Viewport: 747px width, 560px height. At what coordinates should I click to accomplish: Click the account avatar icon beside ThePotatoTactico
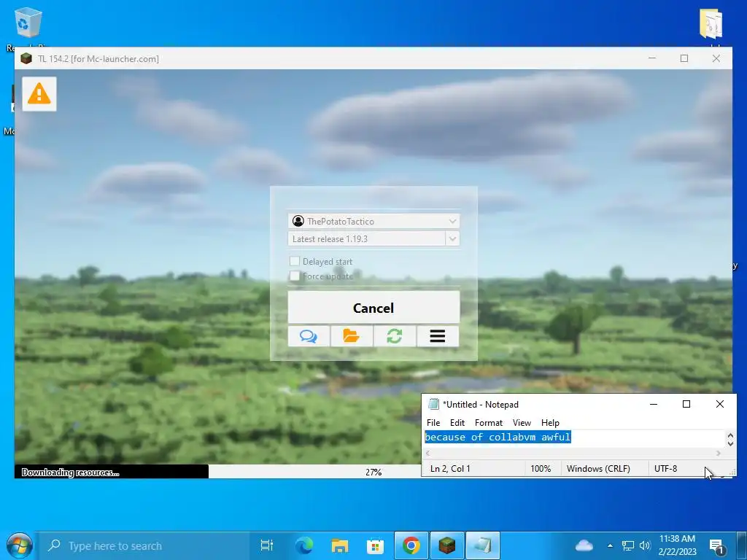coord(298,221)
